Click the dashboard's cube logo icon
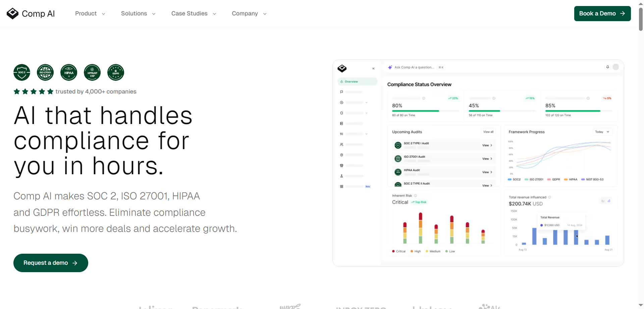This screenshot has height=309, width=644. (342, 68)
